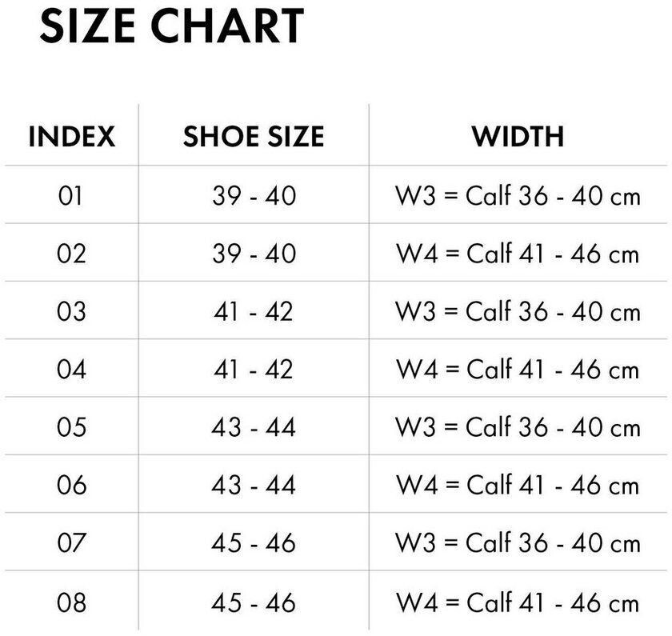
Task: Click the W3 calf width in row 03
Action: coord(518,311)
